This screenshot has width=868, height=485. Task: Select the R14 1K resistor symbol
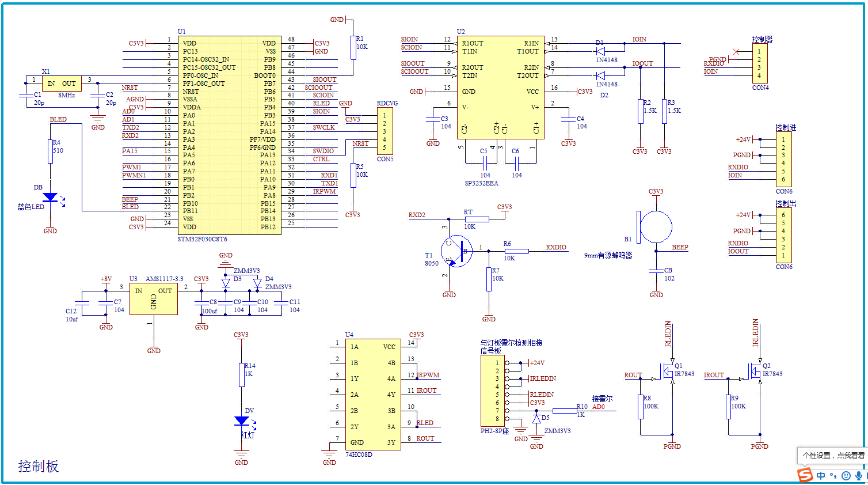pos(242,374)
